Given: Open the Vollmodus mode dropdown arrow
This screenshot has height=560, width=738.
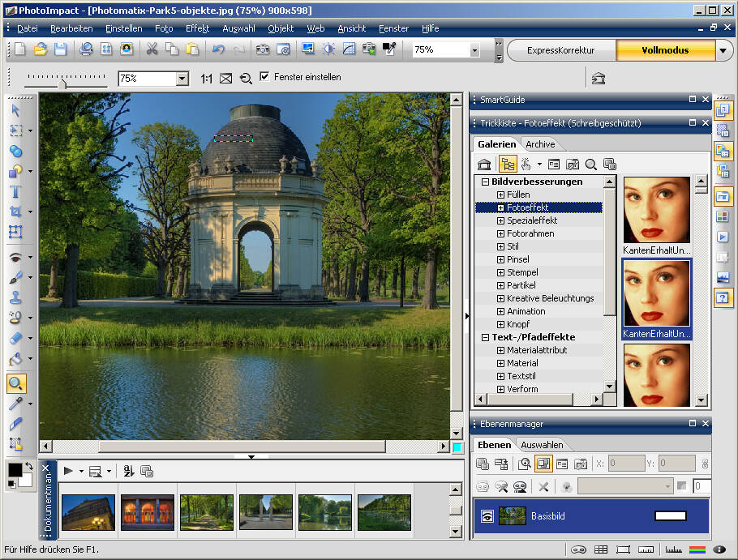Looking at the screenshot, I should pos(723,49).
